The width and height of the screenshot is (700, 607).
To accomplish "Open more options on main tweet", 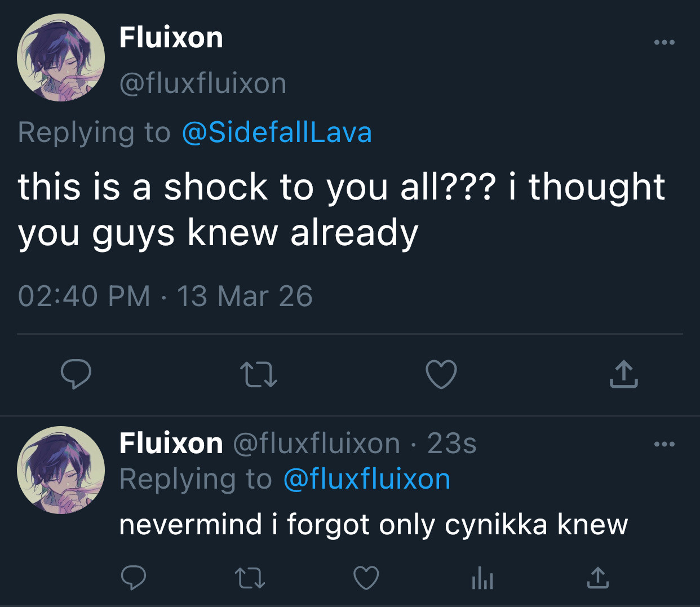I will pyautogui.click(x=664, y=43).
